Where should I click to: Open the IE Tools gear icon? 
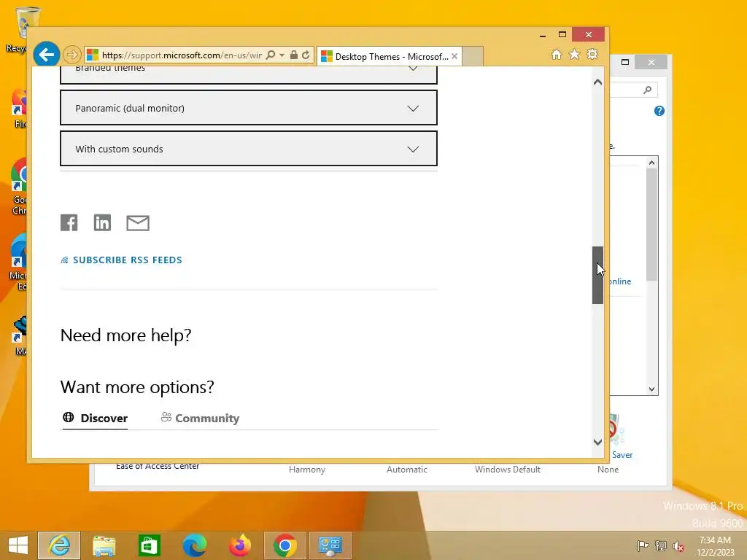tap(592, 54)
